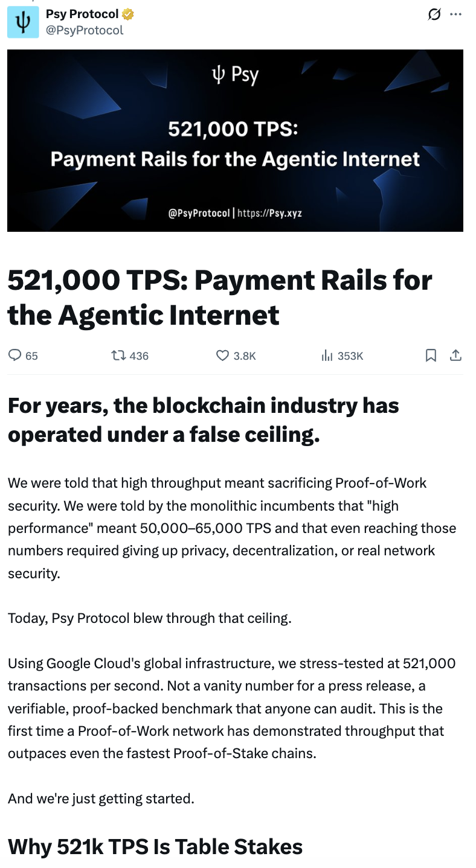Open the three-dot more options menu

tap(456, 14)
